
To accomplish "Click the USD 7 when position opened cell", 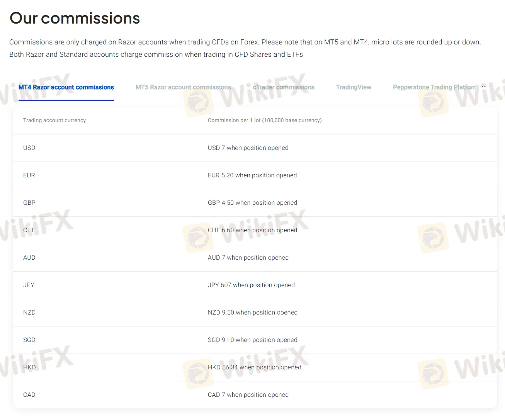I will click(x=248, y=148).
